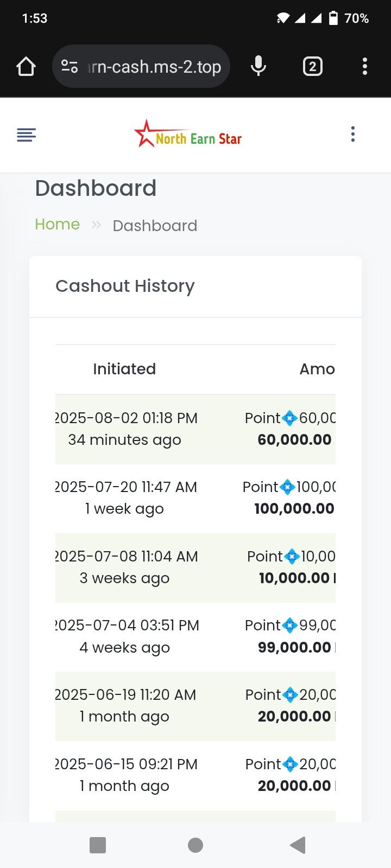Tap the Amount column header
The height and width of the screenshot is (868, 391).
pyautogui.click(x=317, y=369)
